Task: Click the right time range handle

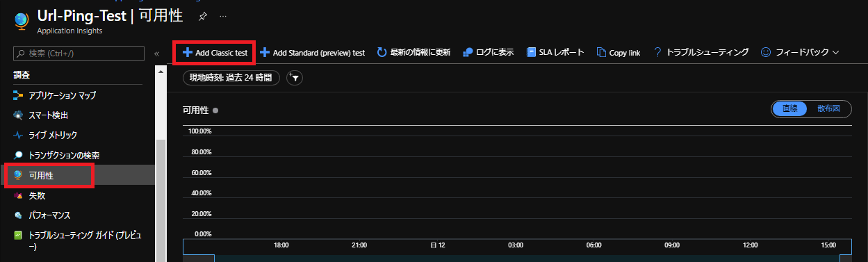Action: click(x=846, y=258)
